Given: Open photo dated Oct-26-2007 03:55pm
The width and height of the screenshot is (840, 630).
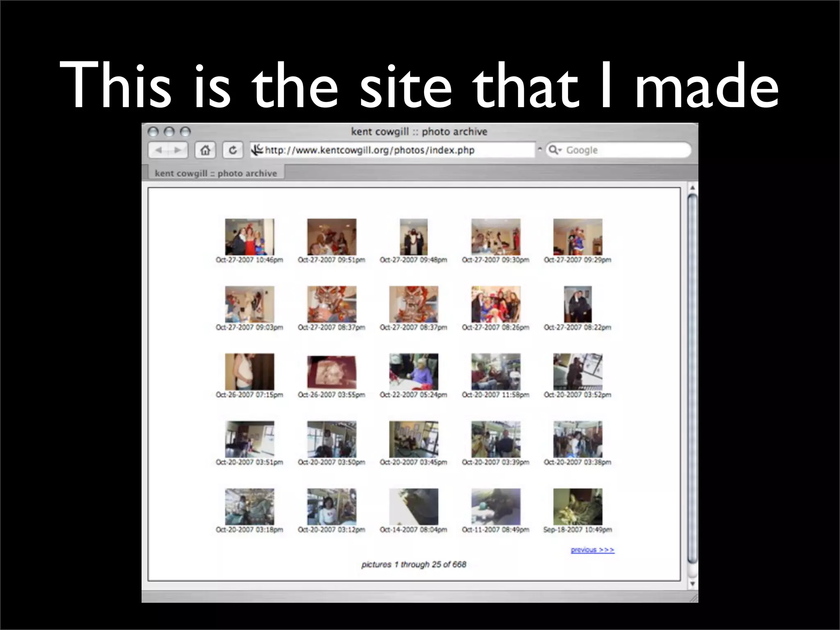Looking at the screenshot, I should 332,372.
